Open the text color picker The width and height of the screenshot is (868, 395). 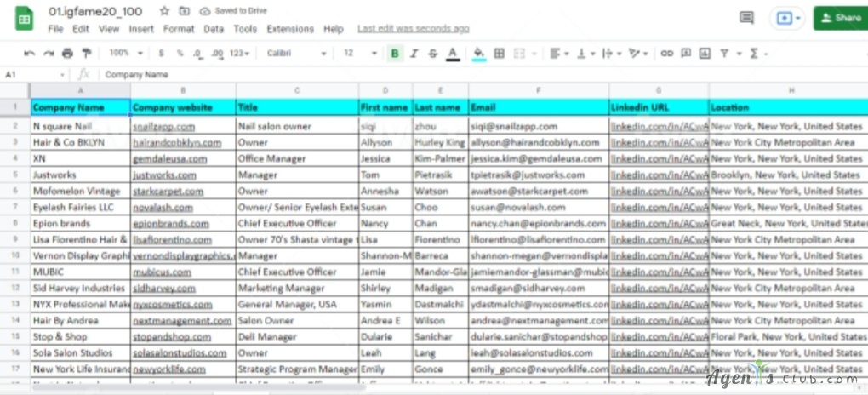pyautogui.click(x=452, y=54)
